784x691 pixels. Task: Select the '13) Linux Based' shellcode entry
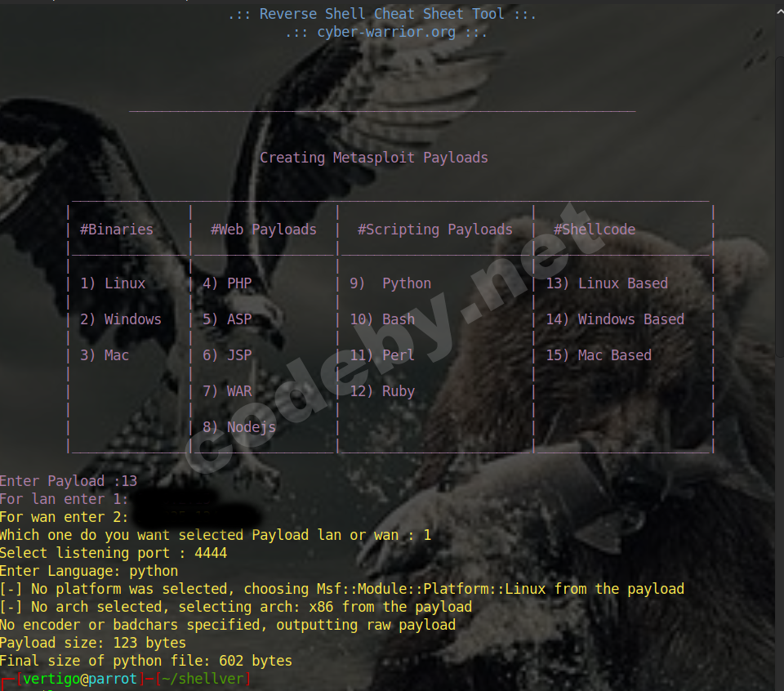click(x=607, y=283)
